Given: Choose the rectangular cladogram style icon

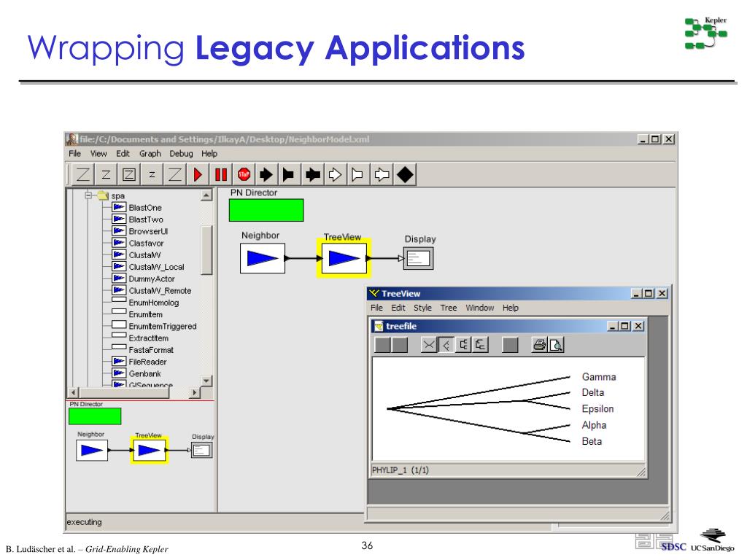Looking at the screenshot, I should [x=463, y=345].
